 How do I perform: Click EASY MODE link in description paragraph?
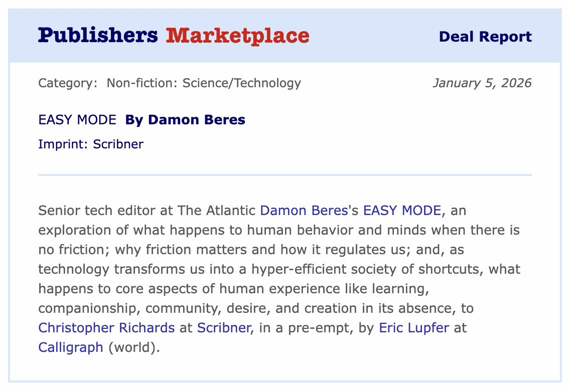pyautogui.click(x=402, y=211)
